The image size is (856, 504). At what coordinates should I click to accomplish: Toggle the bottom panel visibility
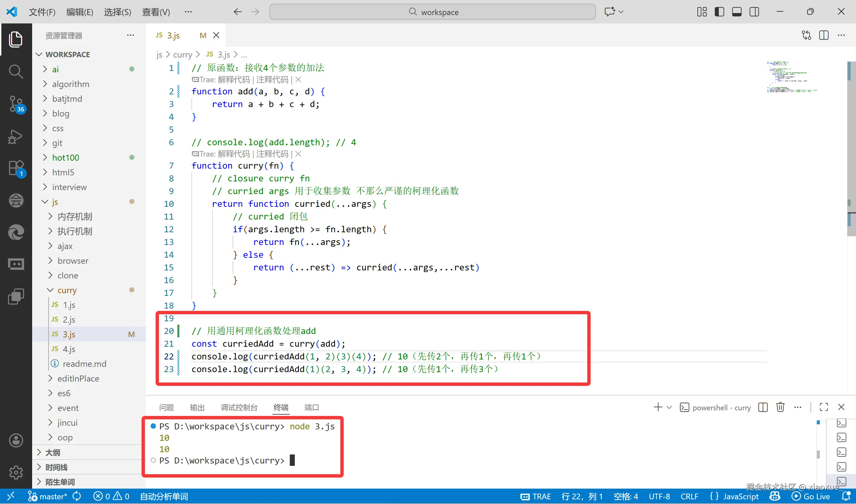(737, 12)
